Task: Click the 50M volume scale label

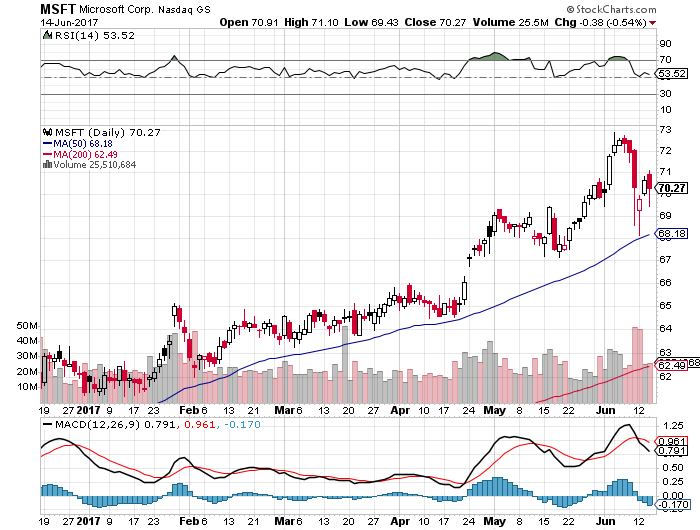Action: (x=27, y=326)
